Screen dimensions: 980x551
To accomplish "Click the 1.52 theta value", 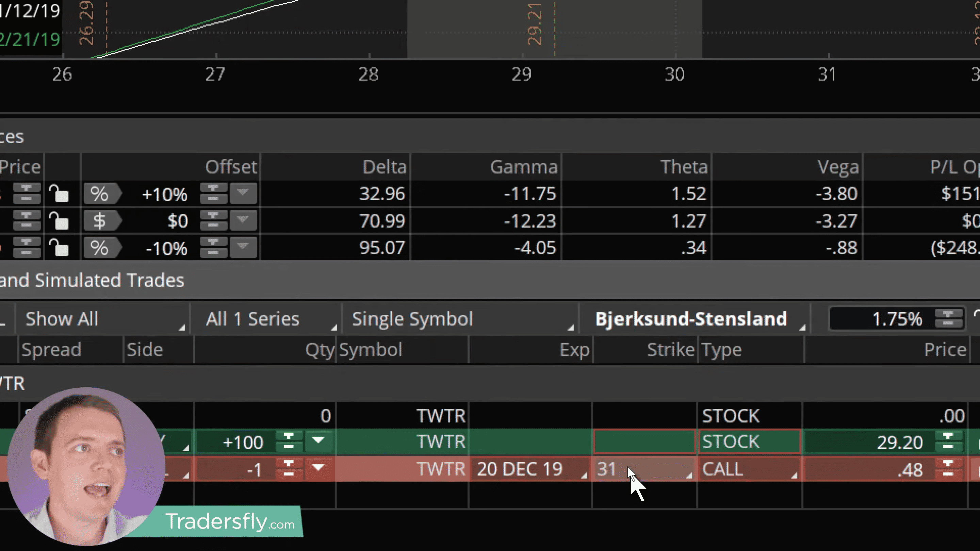I will pyautogui.click(x=689, y=194).
